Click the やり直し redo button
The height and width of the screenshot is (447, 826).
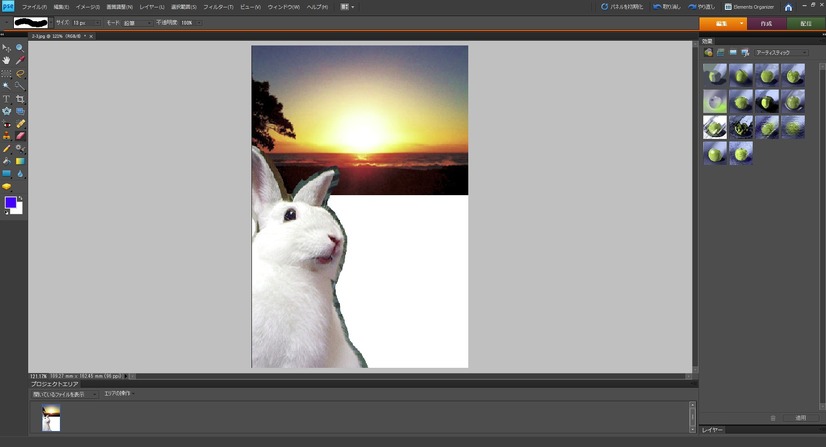pos(702,7)
